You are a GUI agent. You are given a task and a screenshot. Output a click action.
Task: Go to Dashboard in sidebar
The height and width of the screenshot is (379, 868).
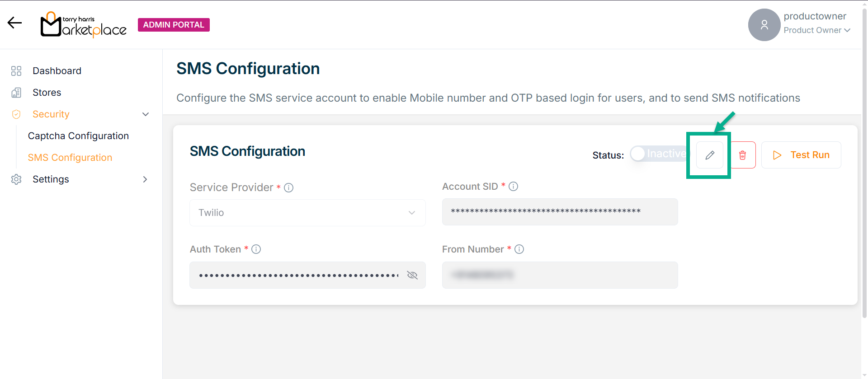57,71
